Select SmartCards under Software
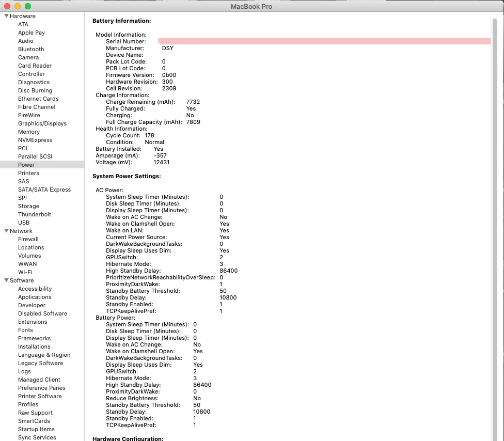Viewport: 504px width, 441px height. pos(34,421)
